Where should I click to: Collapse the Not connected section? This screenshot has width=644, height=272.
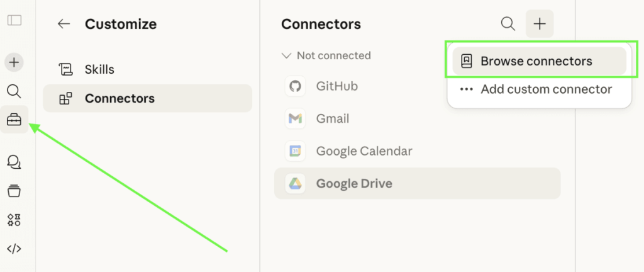(x=287, y=55)
